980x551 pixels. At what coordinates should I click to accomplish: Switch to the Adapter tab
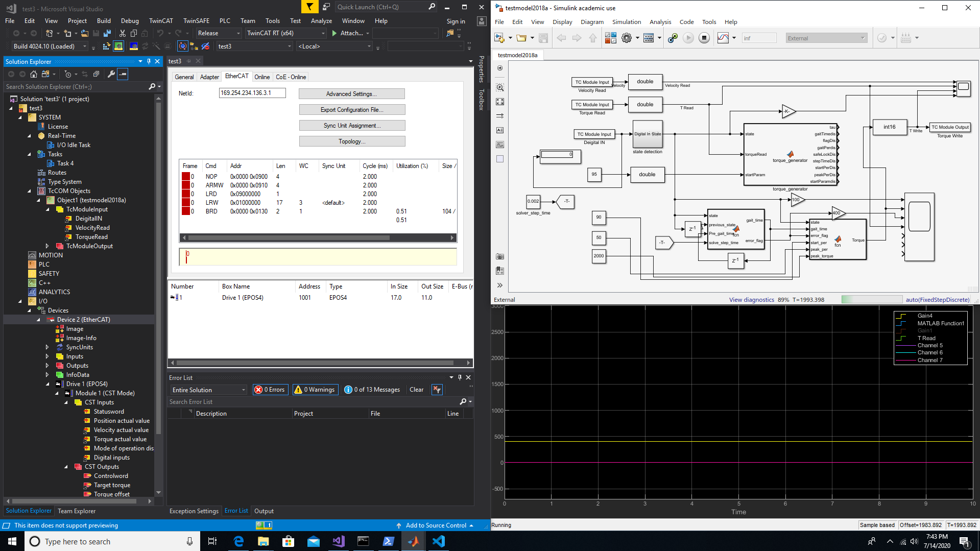[209, 77]
